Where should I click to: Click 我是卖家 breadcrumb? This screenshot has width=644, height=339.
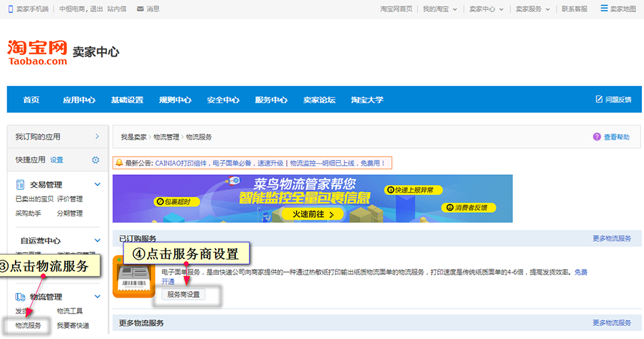pos(134,137)
